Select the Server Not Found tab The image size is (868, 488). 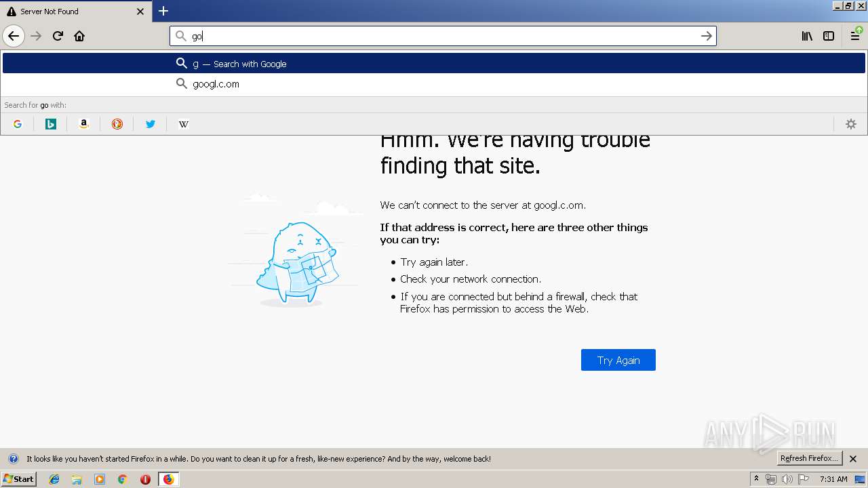click(x=75, y=12)
